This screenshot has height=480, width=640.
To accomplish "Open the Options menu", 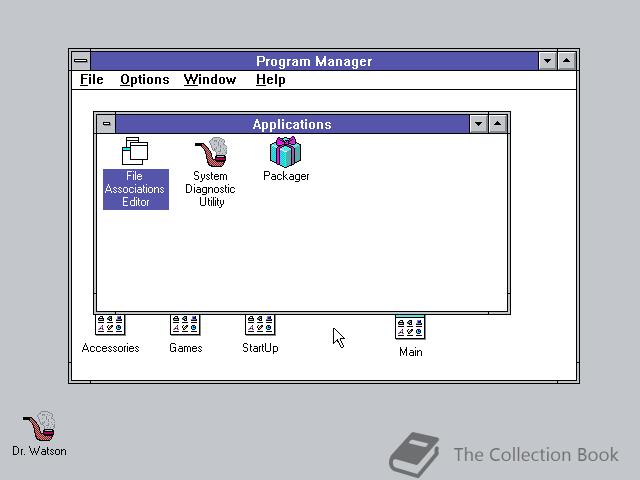I will coord(144,80).
